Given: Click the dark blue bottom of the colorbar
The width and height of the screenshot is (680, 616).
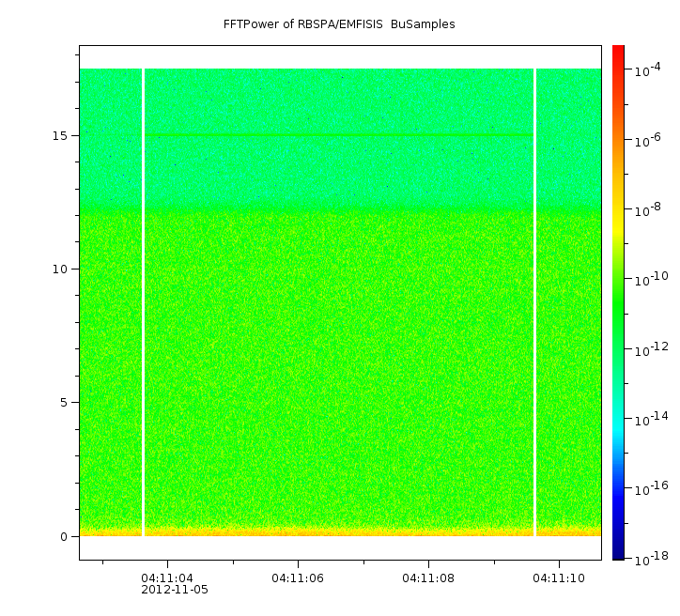Looking at the screenshot, I should (x=618, y=549).
